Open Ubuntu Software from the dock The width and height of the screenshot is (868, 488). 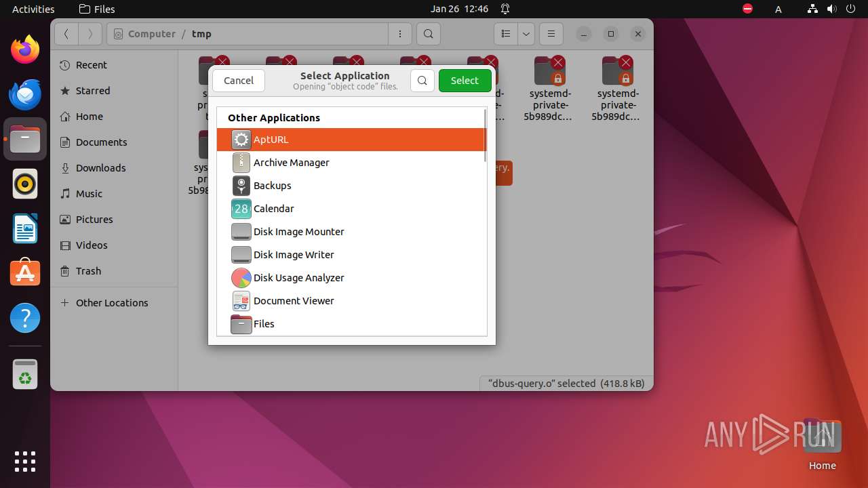(x=25, y=273)
